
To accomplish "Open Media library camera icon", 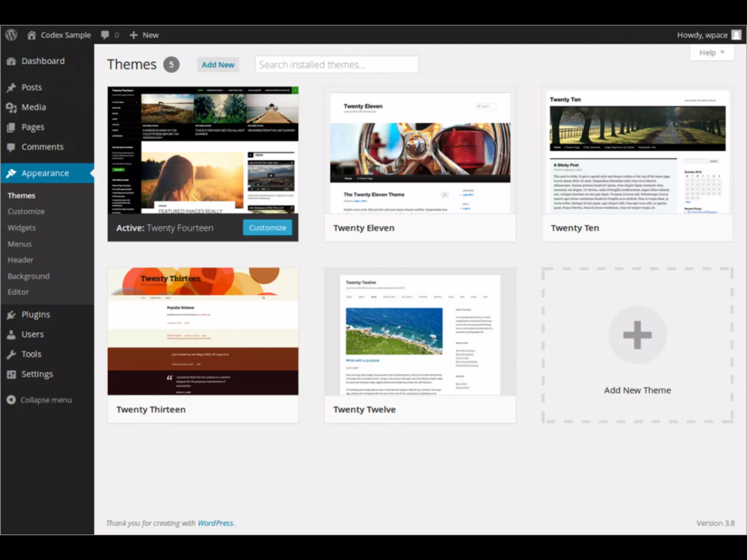I will [x=11, y=107].
